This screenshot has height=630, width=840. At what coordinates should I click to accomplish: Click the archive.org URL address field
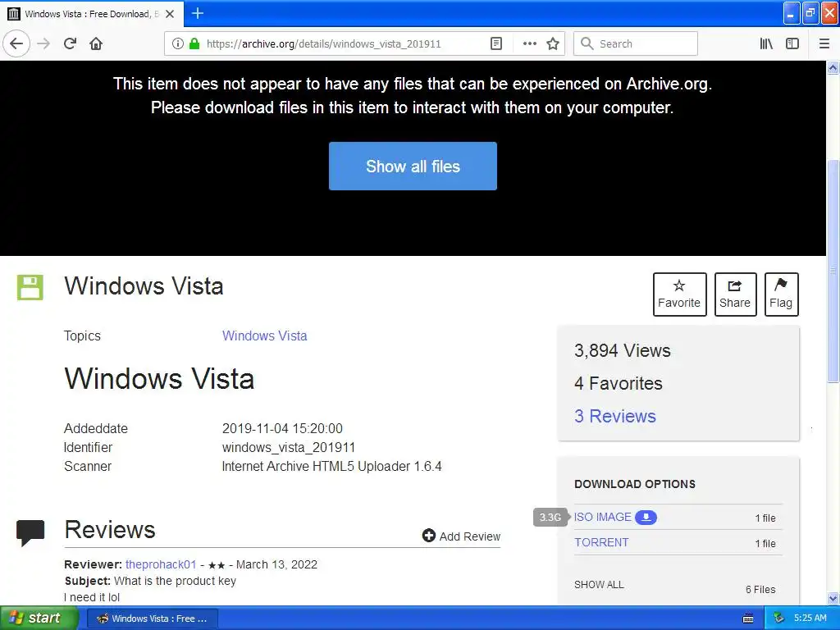coord(323,43)
